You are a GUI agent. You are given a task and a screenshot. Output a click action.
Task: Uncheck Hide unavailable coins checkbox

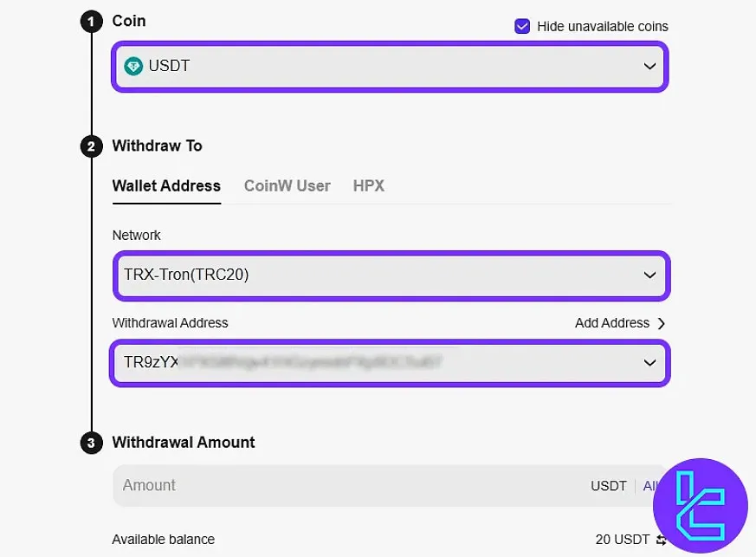click(521, 26)
